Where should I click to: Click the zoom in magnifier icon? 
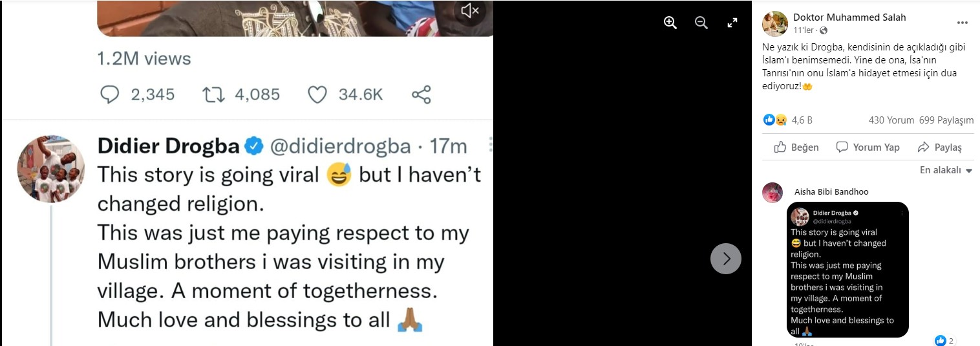click(x=670, y=23)
